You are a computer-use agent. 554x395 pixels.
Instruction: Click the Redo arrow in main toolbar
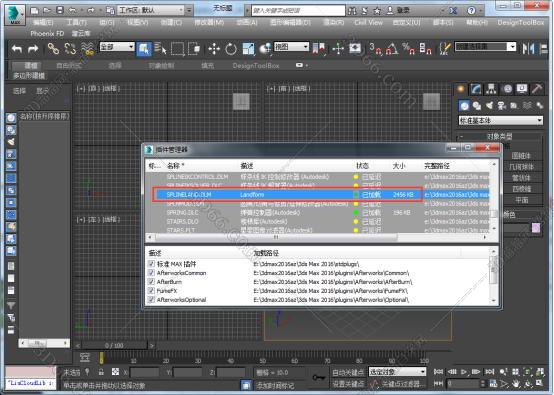pos(33,48)
